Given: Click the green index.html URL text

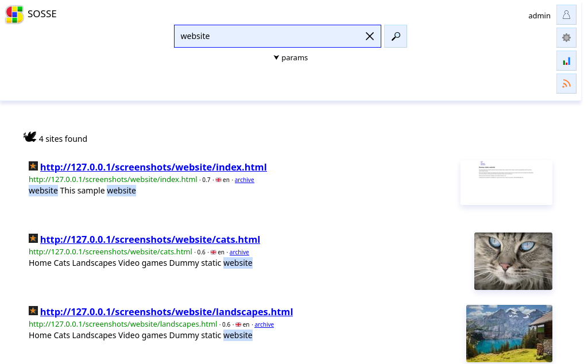Looking at the screenshot, I should click(113, 180).
